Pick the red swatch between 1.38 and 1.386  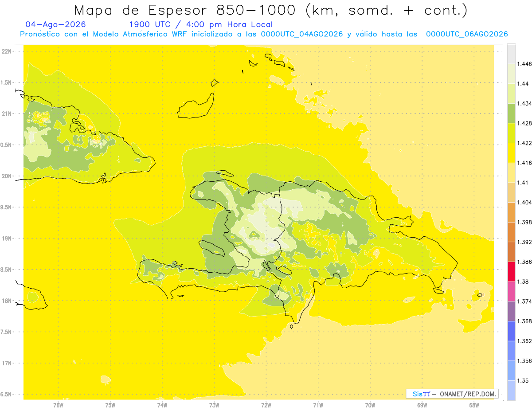(x=511, y=272)
